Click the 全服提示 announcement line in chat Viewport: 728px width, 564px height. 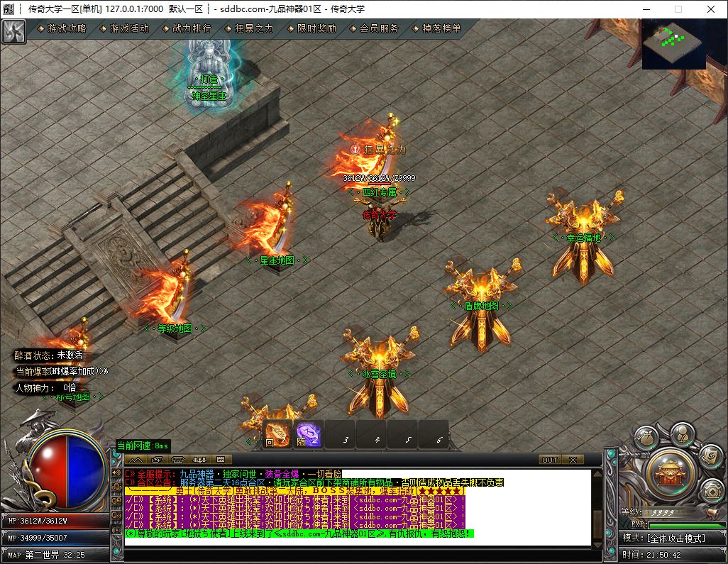pos(233,474)
